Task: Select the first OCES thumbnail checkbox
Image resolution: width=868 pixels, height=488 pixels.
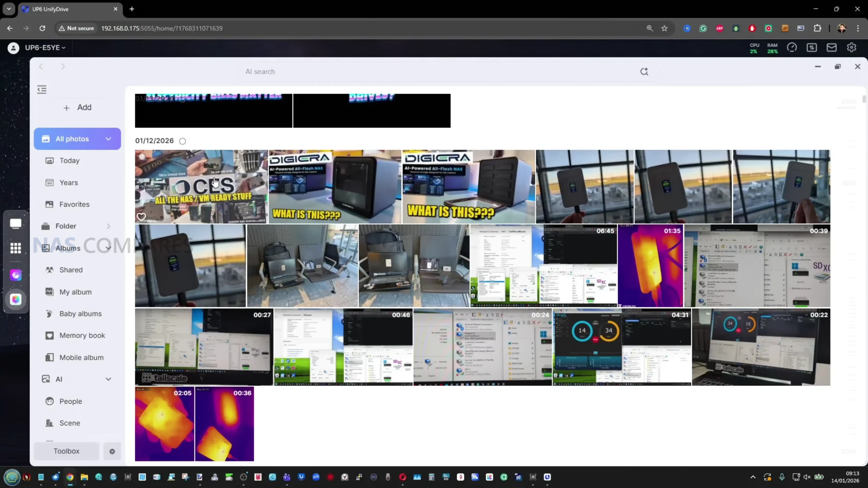Action: tap(142, 157)
